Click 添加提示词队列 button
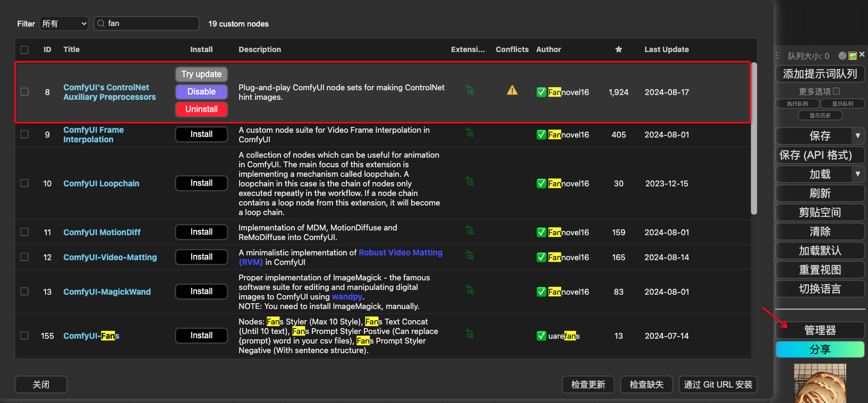This screenshot has width=868, height=403. coord(820,74)
